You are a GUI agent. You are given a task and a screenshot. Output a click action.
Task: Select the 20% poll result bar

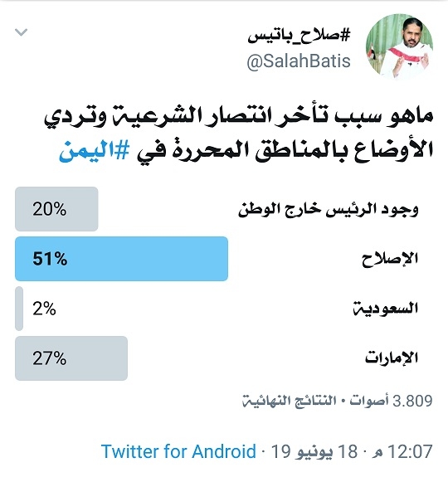click(56, 209)
